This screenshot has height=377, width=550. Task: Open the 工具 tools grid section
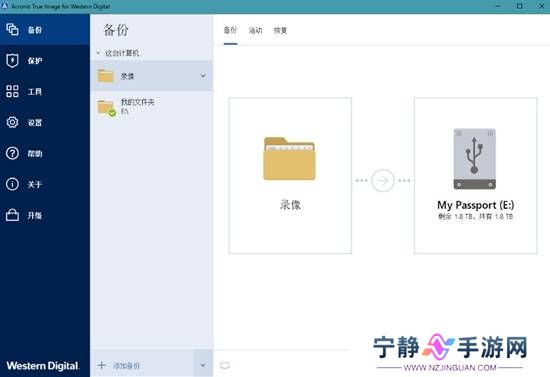point(45,92)
